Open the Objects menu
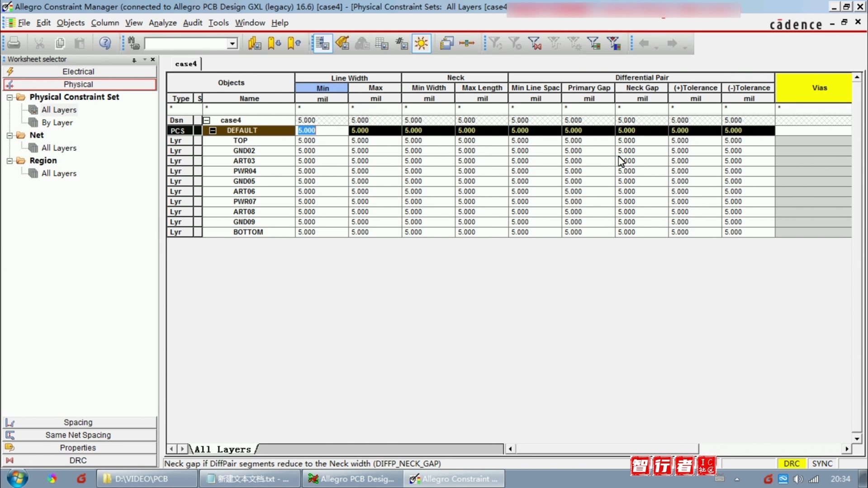Screen dimensions: 868x488 [x=71, y=23]
